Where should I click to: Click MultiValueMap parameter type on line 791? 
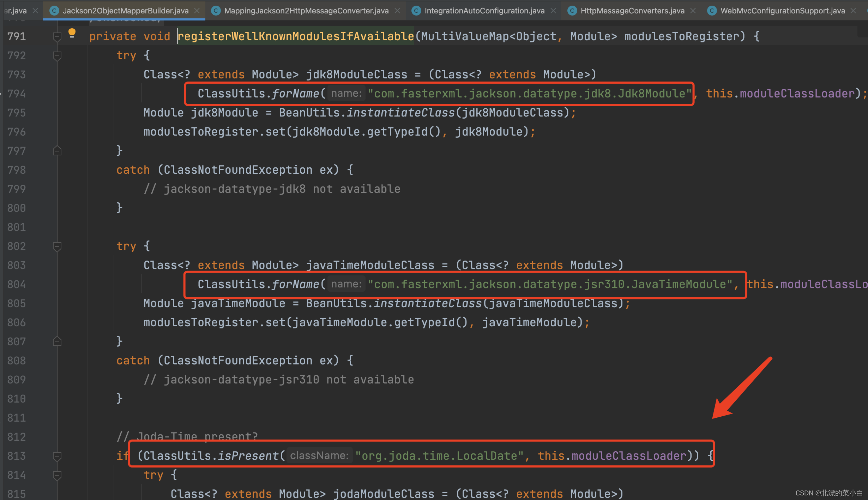point(465,36)
